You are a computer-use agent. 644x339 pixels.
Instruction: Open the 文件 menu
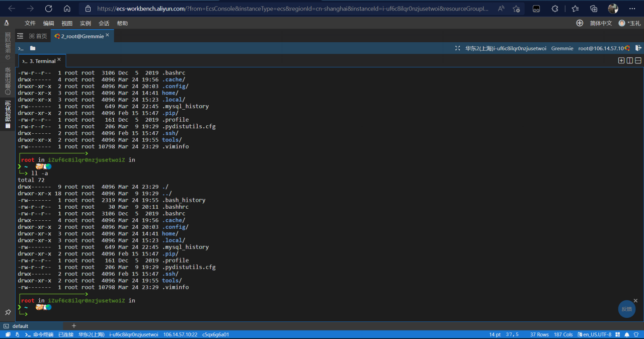pyautogui.click(x=30, y=23)
